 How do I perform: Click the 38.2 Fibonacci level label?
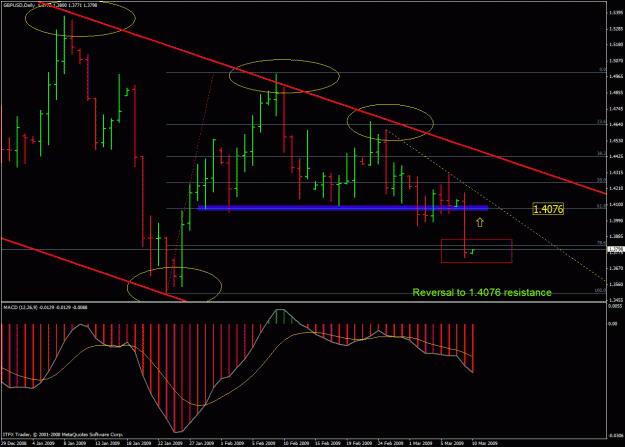point(601,153)
